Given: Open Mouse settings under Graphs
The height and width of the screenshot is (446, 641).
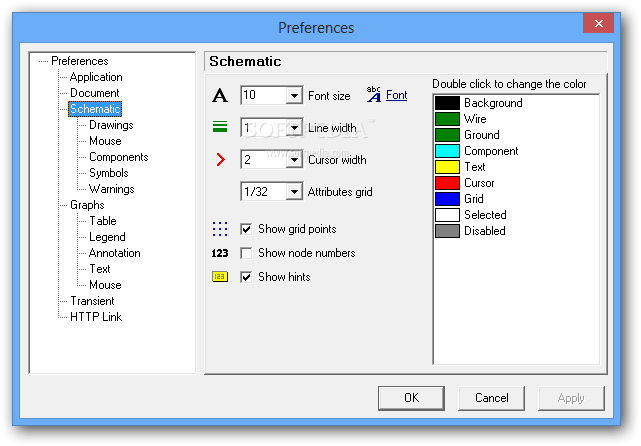Looking at the screenshot, I should pyautogui.click(x=105, y=285).
